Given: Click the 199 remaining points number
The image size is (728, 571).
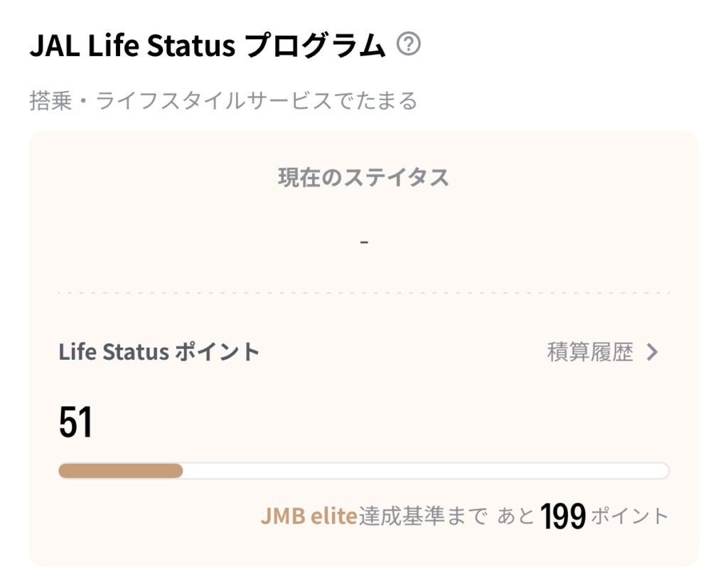Looking at the screenshot, I should click(562, 515).
